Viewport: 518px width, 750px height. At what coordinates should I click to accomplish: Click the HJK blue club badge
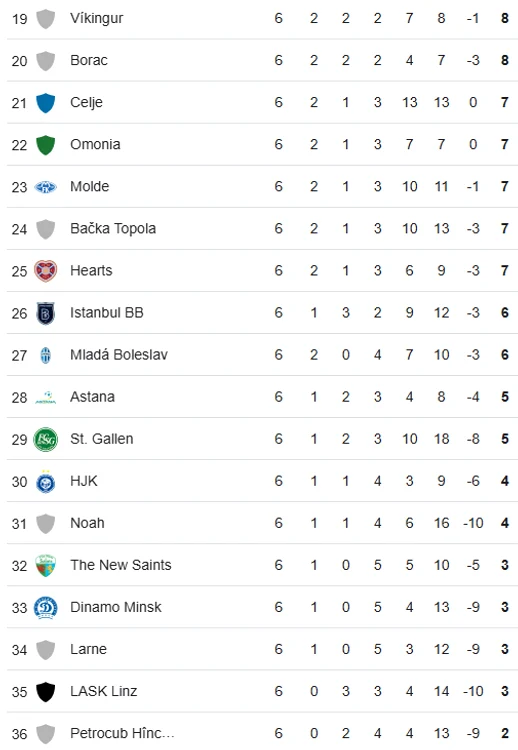pos(45,482)
